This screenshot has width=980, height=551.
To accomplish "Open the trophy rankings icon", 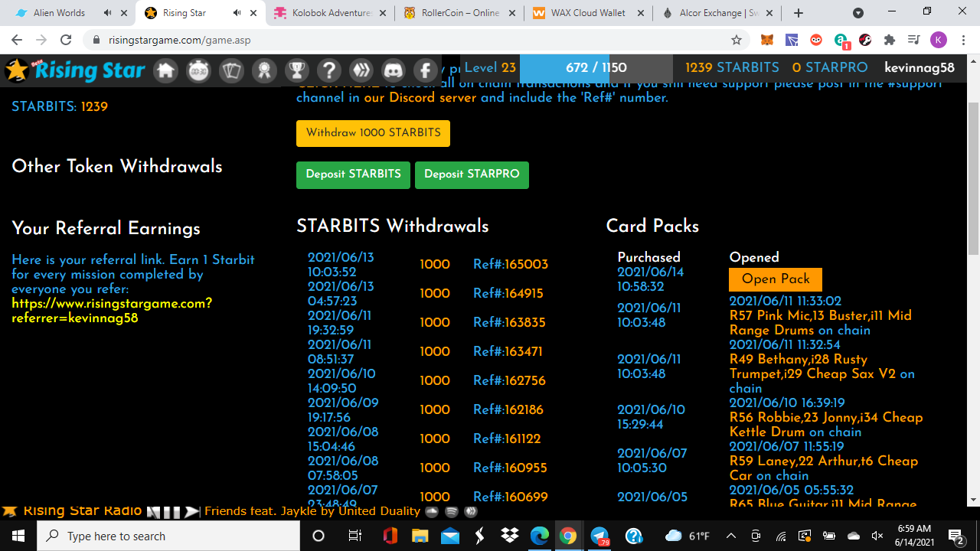I will tap(296, 70).
